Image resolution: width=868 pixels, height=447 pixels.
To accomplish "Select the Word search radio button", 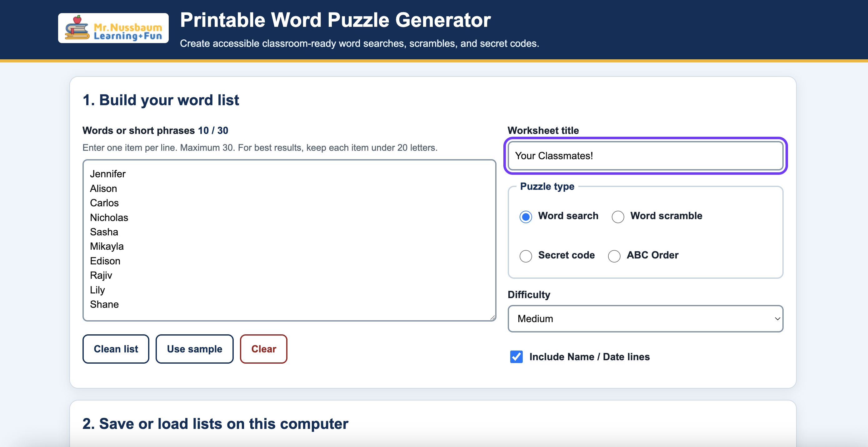I will 526,216.
